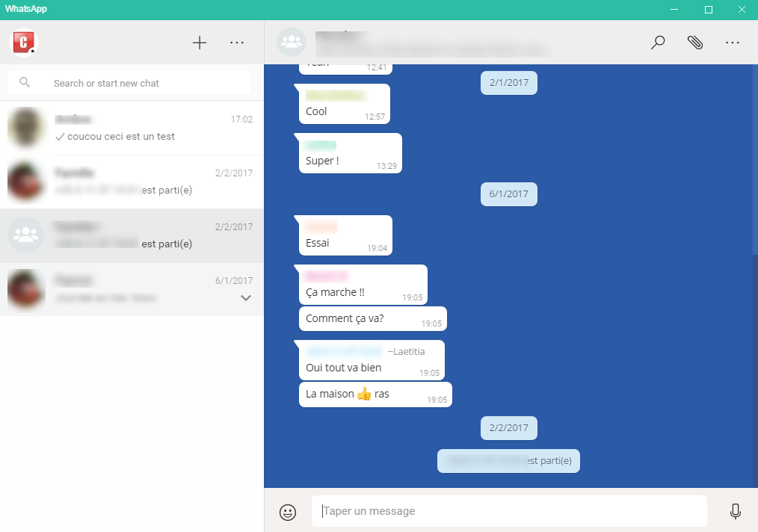Select the selected group chat dated 2/2/2017

point(132,236)
